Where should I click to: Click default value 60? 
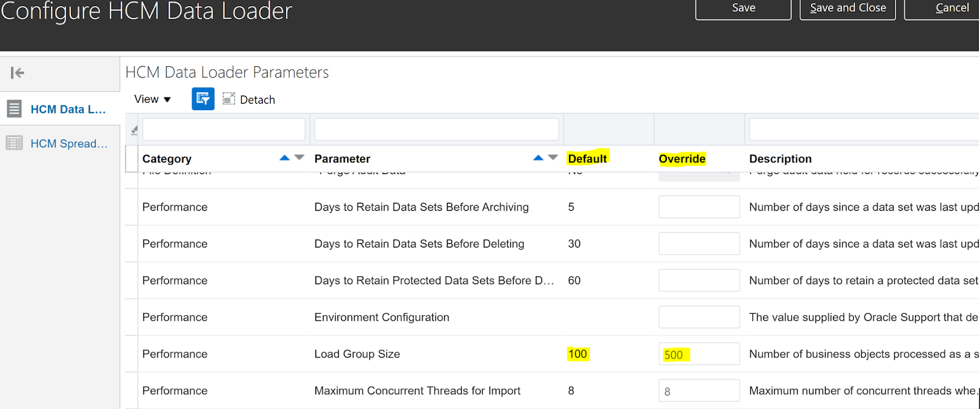pos(574,280)
